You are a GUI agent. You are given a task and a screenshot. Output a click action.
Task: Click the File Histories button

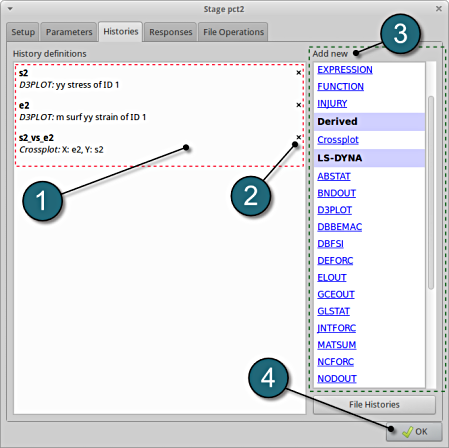374,405
